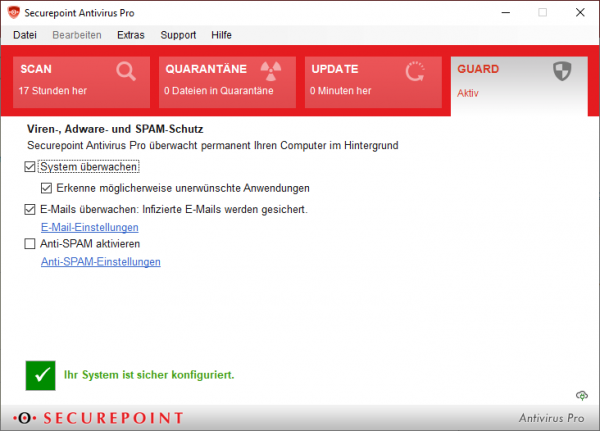
Task: Click the small cloud icon at bottom right
Action: pyautogui.click(x=582, y=396)
